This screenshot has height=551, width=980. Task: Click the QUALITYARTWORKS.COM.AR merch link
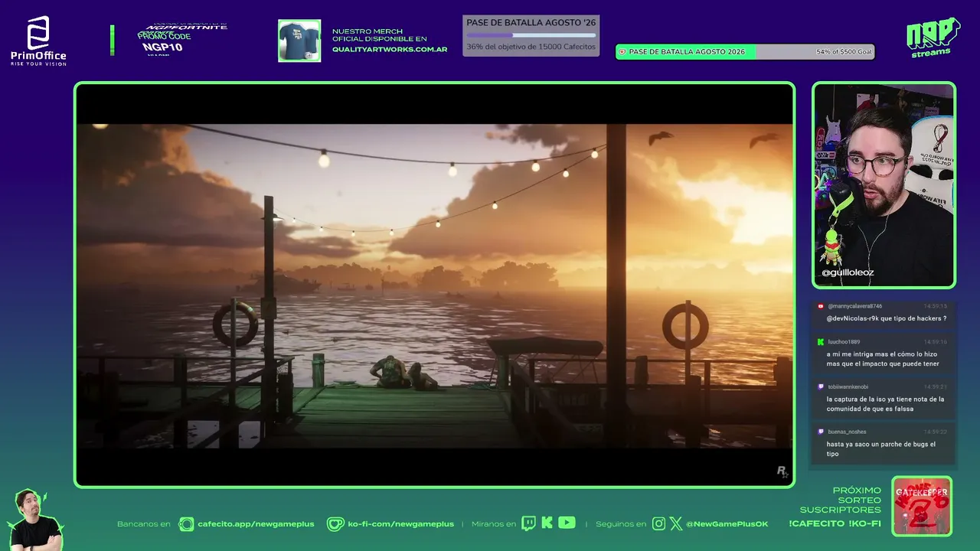click(x=390, y=49)
